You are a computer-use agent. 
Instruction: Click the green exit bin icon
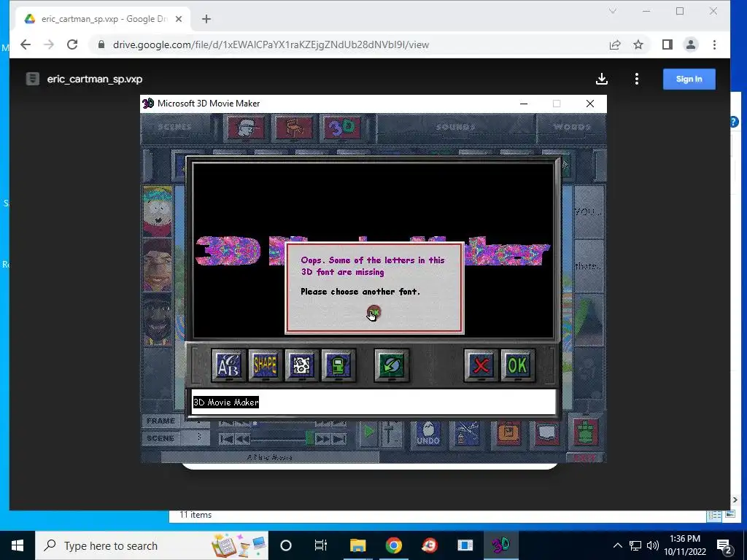[586, 431]
